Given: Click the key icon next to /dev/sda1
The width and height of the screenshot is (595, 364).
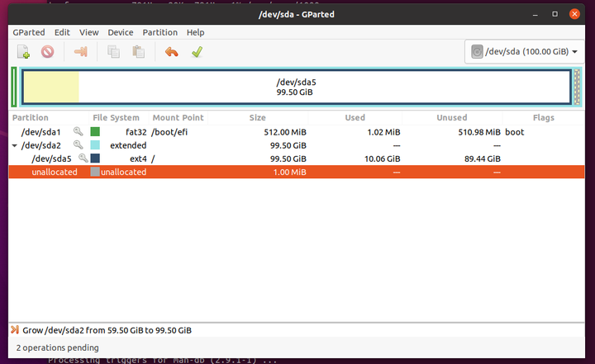Looking at the screenshot, I should (x=79, y=131).
